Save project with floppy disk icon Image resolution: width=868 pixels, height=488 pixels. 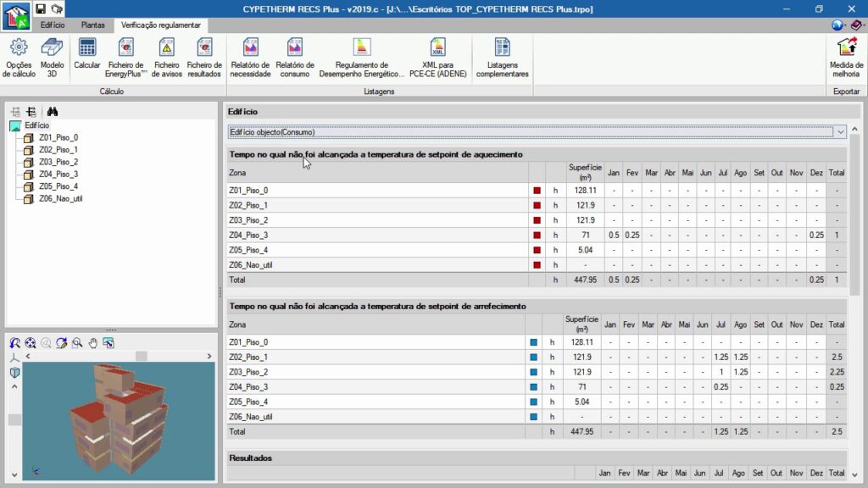[40, 8]
